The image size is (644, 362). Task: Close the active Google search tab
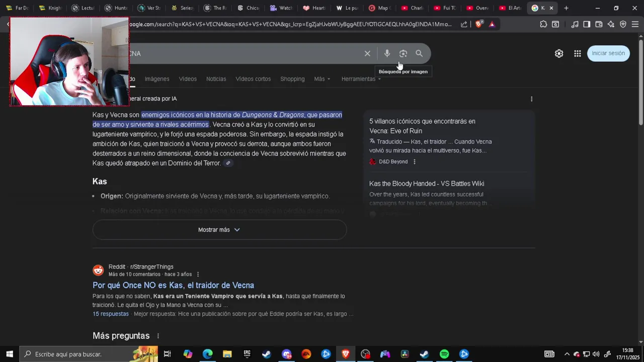point(551,8)
